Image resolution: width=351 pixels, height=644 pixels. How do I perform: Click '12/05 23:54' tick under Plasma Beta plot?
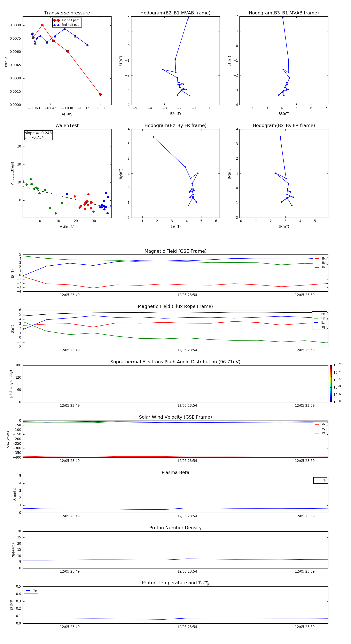(x=187, y=516)
